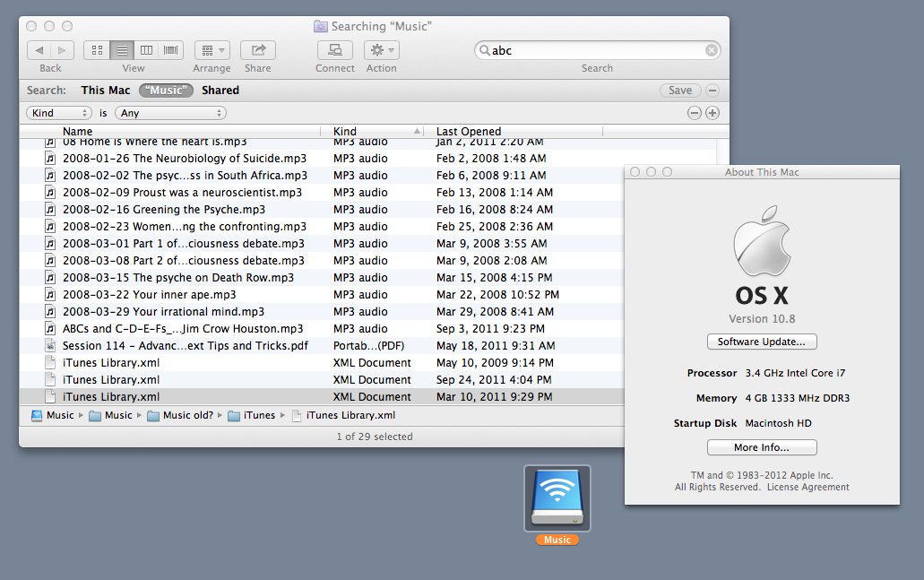This screenshot has height=580, width=924.
Task: Set search scope to This Mac
Action: click(106, 91)
